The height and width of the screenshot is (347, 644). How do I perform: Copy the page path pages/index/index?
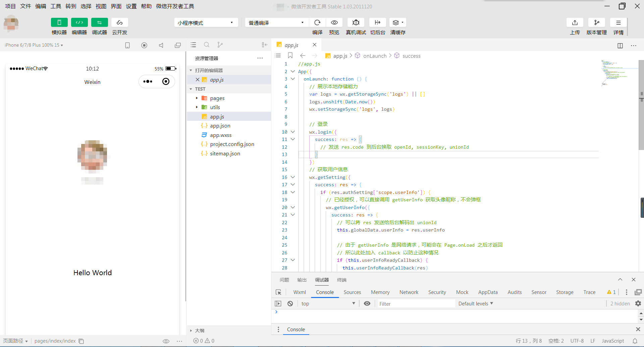tap(81, 341)
